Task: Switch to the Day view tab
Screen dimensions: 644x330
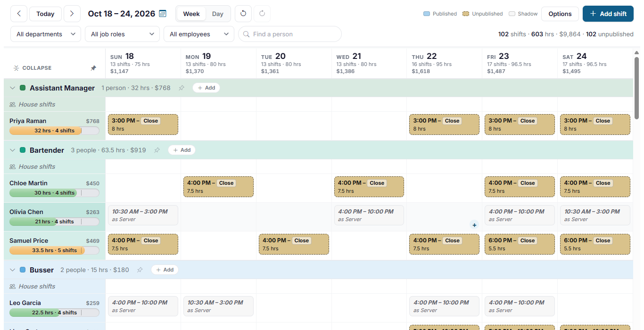Action: click(218, 14)
